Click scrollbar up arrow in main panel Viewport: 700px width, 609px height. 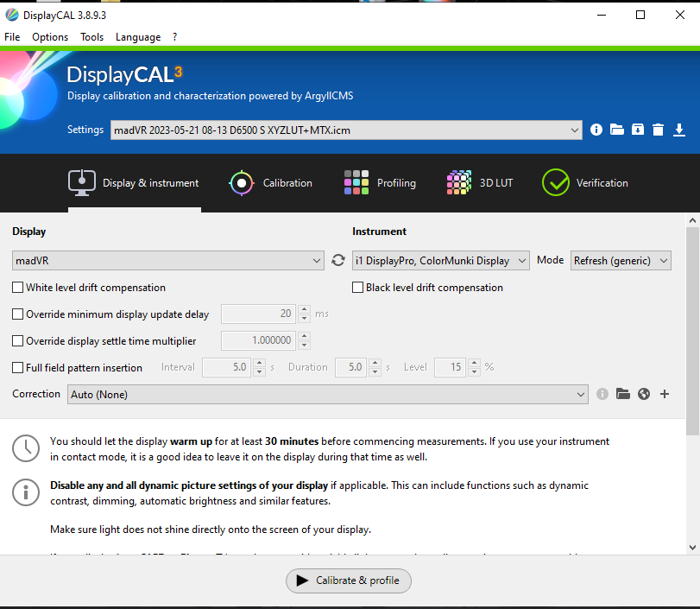click(692, 220)
